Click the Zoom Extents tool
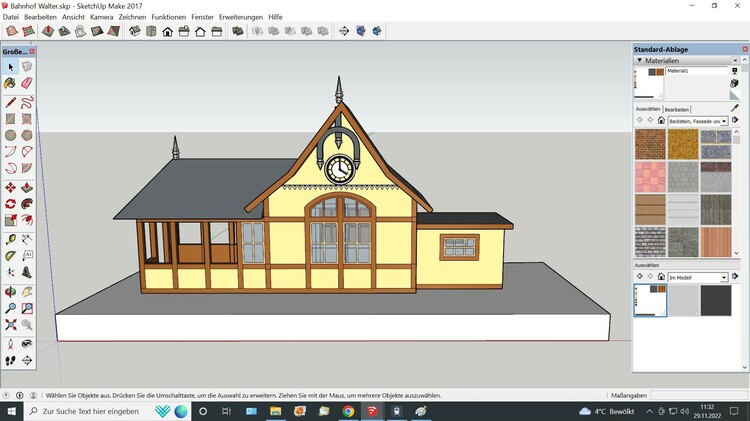This screenshot has height=421, width=750. click(11, 324)
